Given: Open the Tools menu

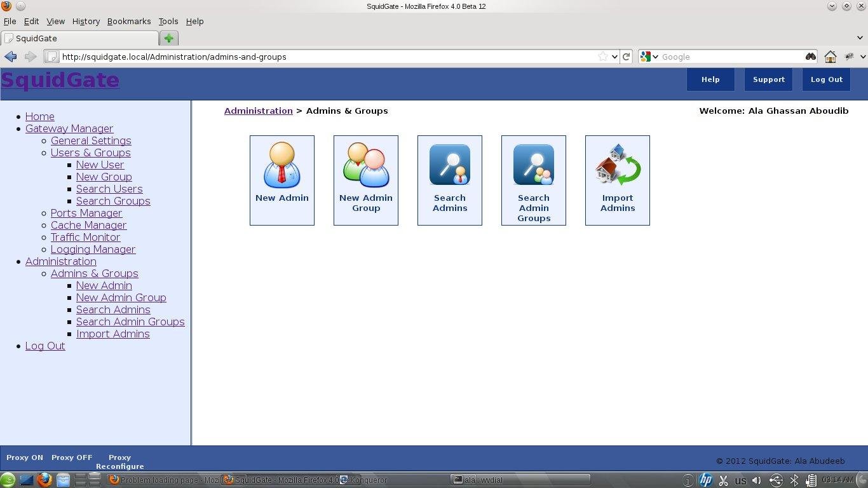Looking at the screenshot, I should (x=168, y=21).
